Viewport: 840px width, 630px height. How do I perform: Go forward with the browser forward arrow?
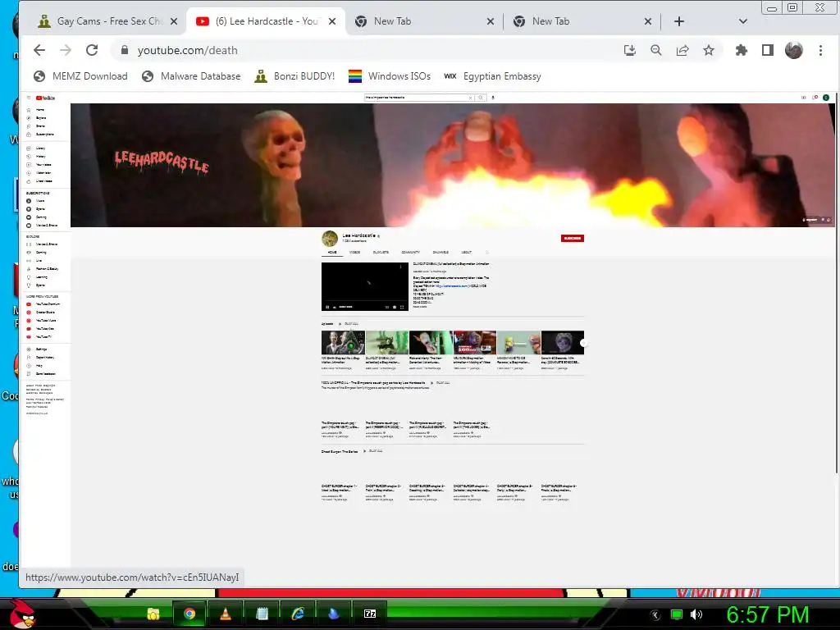[x=66, y=50]
